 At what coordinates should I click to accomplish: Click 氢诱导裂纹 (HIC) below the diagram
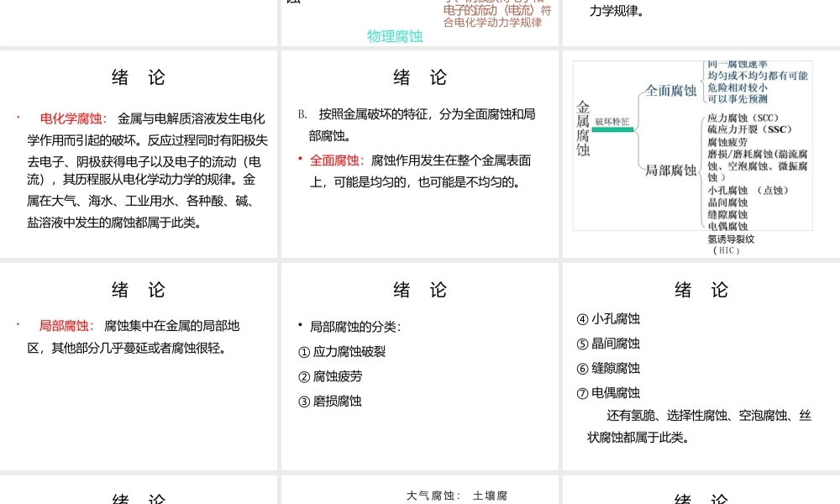[x=731, y=244]
